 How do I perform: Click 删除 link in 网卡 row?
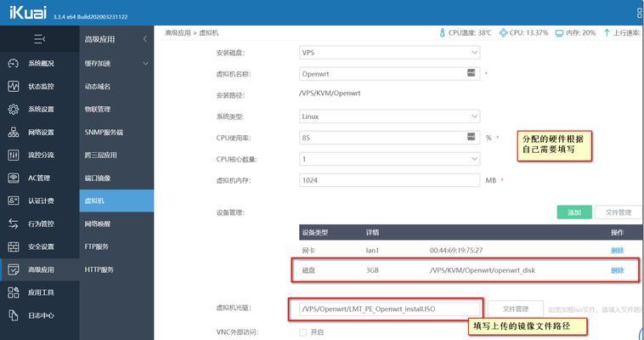click(x=618, y=251)
